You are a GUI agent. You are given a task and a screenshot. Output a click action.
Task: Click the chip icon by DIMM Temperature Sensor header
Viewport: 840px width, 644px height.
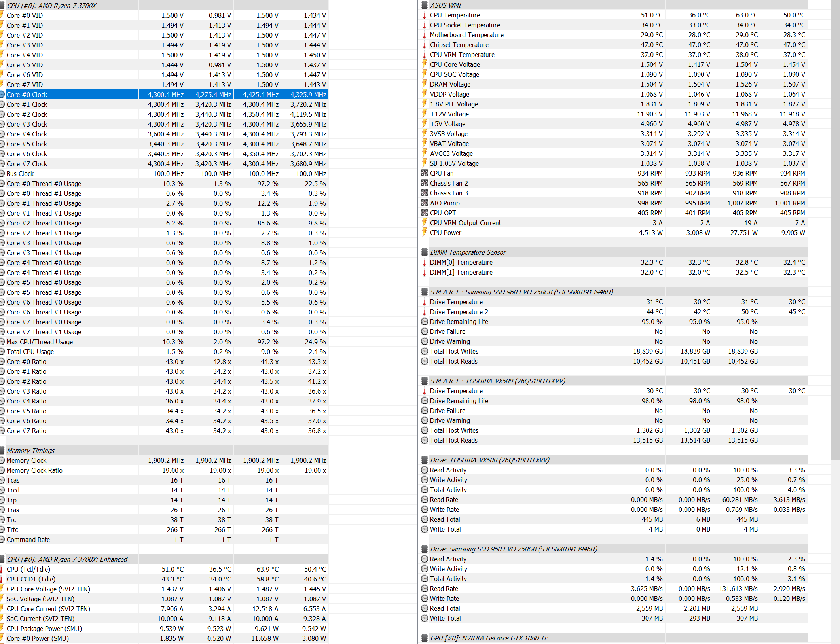[x=425, y=252]
